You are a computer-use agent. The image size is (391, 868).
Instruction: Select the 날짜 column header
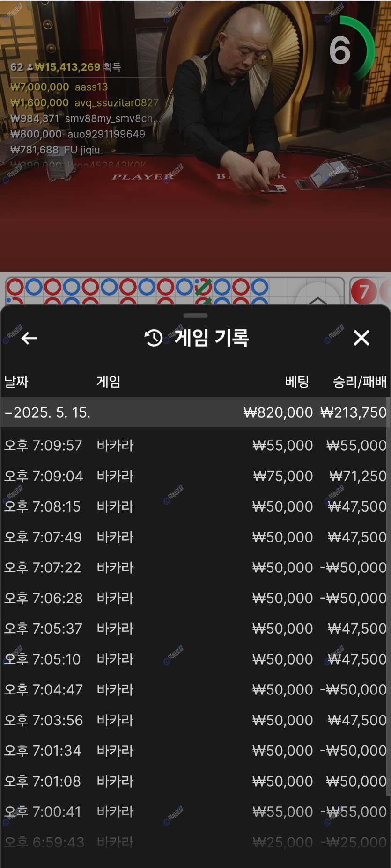pos(16,382)
